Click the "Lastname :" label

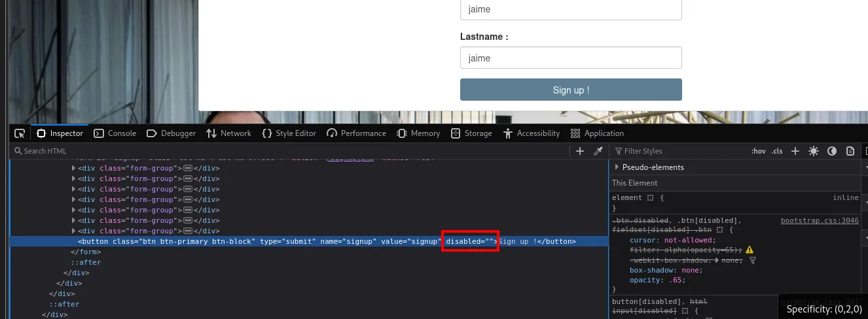click(x=484, y=37)
